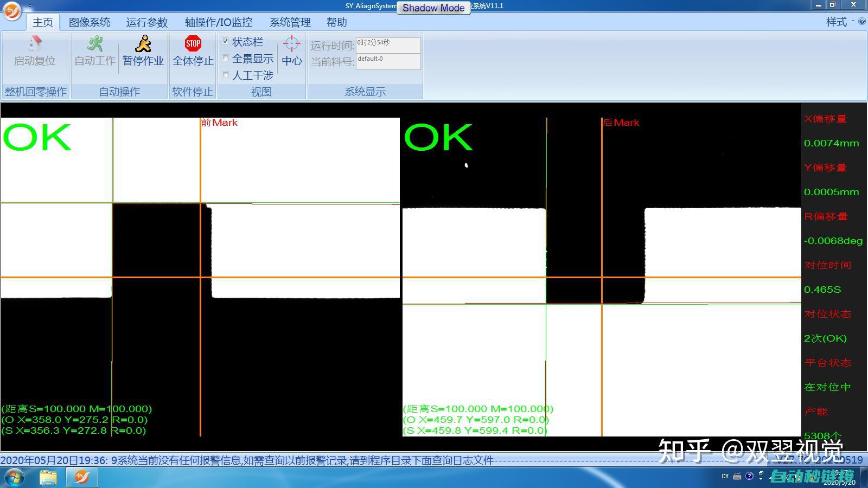868x488 pixels.
Task: Switch to the 主页 tab
Action: [43, 22]
